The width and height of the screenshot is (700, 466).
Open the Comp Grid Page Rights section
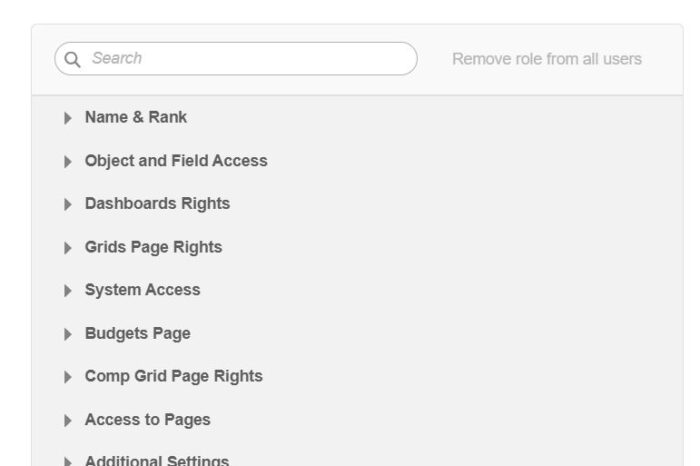pyautogui.click(x=173, y=376)
